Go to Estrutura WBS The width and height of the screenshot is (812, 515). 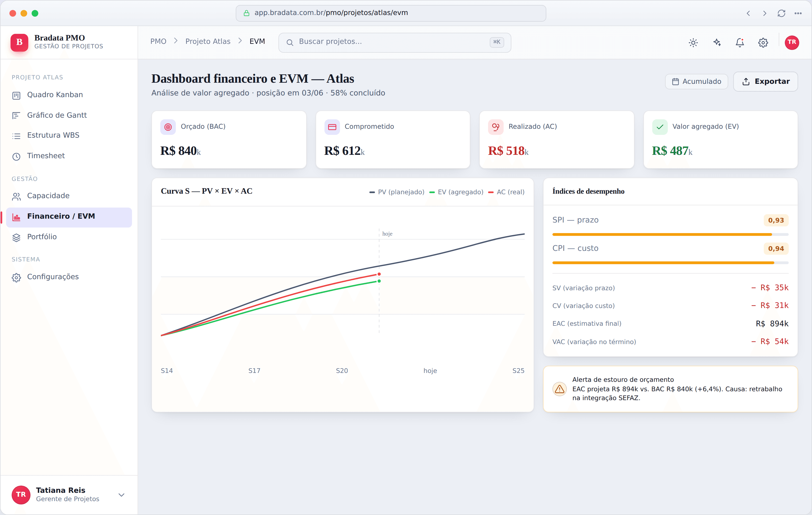(69, 135)
